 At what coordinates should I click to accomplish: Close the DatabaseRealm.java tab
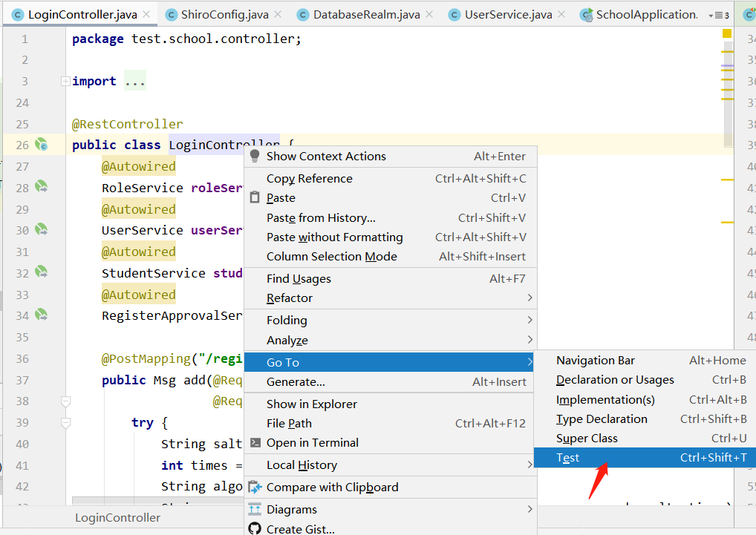429,14
